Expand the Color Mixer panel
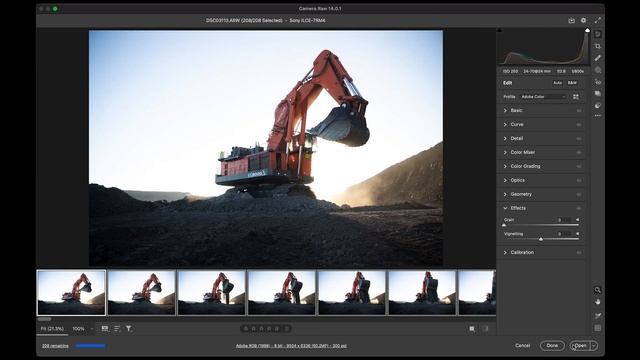 click(x=505, y=152)
